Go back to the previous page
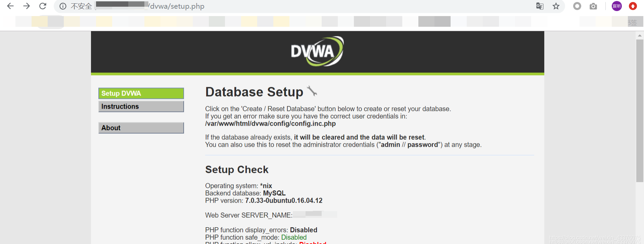644x244 pixels. click(10, 6)
